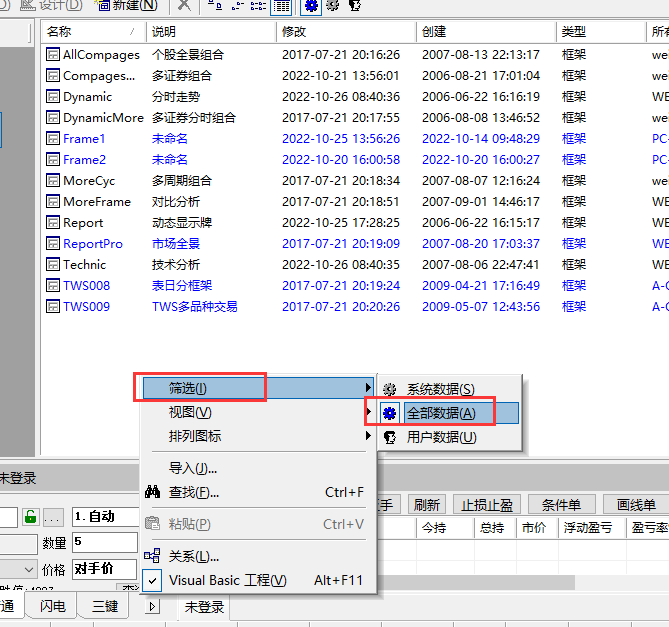Click 价格 field showing 对手价
The width and height of the screenshot is (669, 627).
coord(105,569)
